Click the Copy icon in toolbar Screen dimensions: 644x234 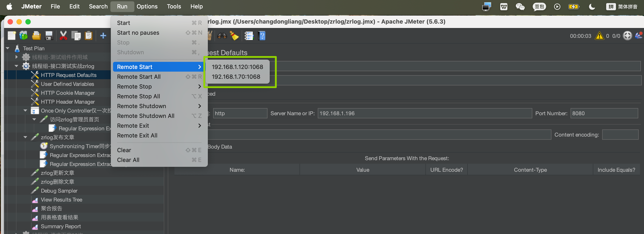pos(76,36)
